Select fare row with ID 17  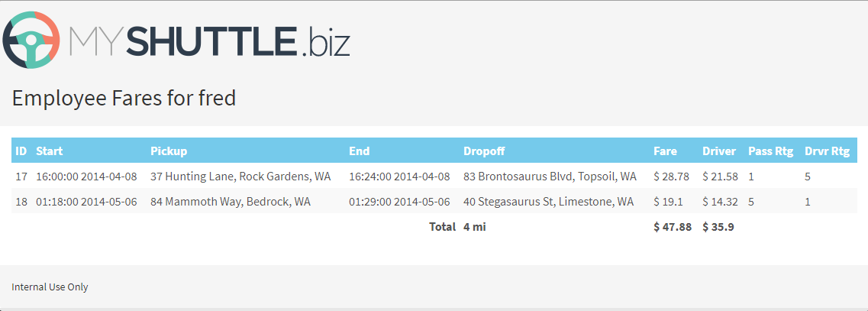434,177
